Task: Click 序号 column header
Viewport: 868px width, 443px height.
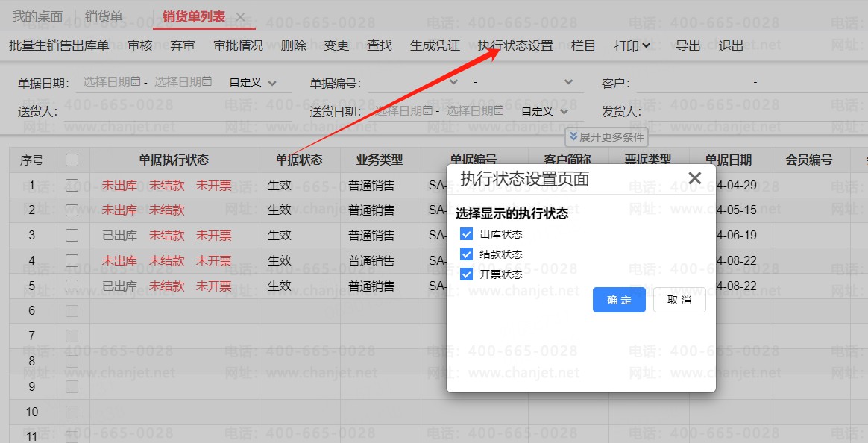Action: click(31, 160)
